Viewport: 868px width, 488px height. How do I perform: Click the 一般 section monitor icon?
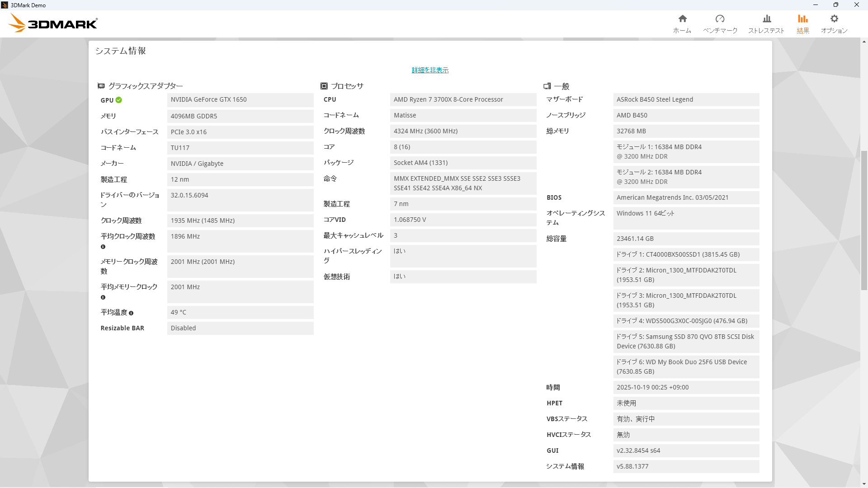(547, 86)
